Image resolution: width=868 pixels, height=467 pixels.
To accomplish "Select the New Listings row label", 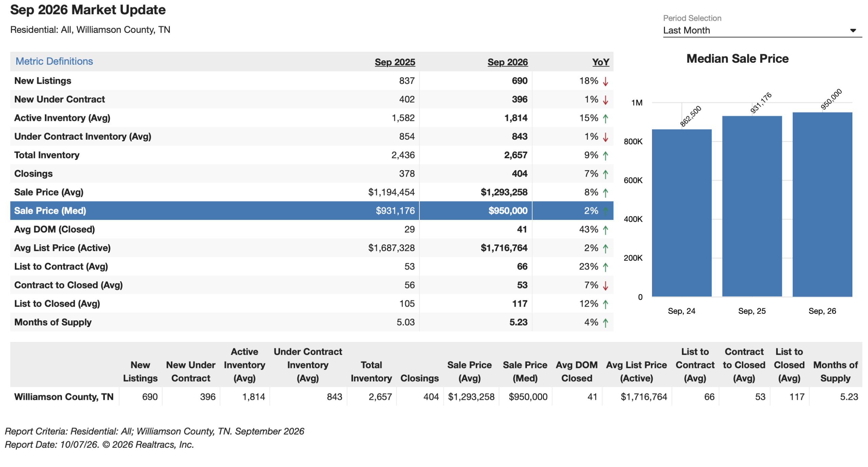I will pyautogui.click(x=43, y=81).
